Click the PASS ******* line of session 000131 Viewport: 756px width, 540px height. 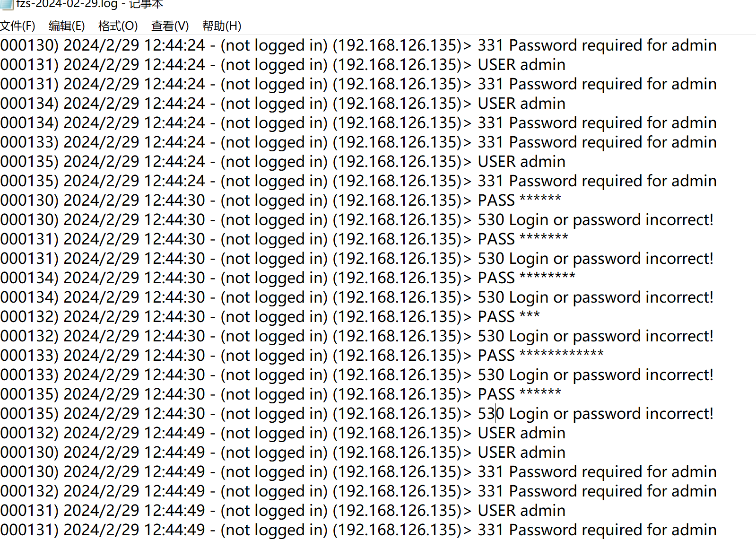point(284,239)
